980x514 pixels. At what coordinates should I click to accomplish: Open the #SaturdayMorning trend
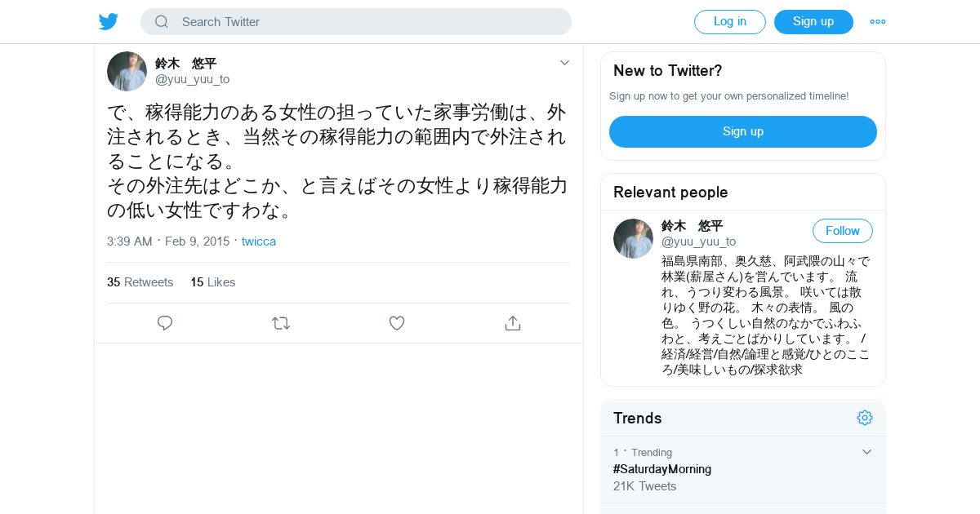[x=662, y=469]
